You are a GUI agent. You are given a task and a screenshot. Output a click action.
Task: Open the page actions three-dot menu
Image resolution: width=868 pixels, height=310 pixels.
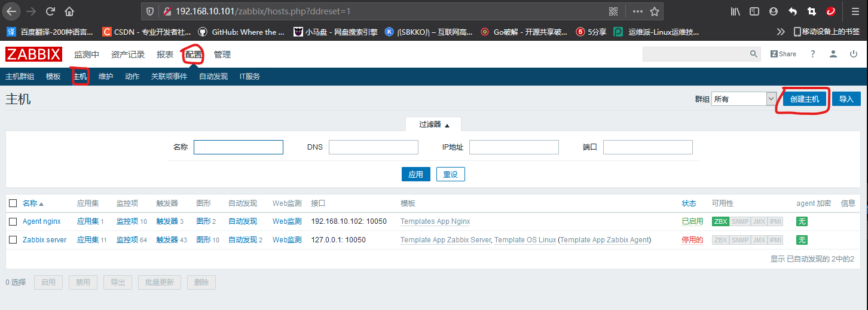tap(638, 11)
